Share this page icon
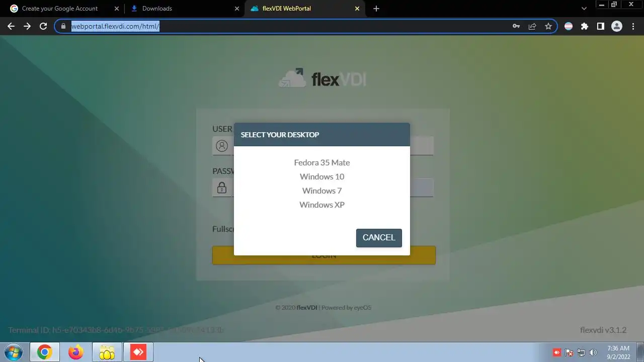 coord(532,26)
